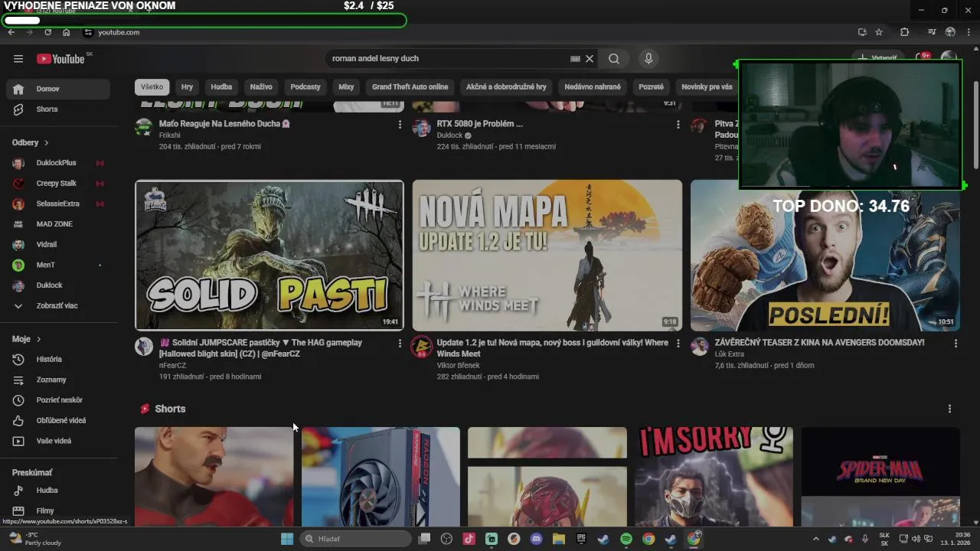
Task: Open Discord from the taskbar
Action: pos(536,539)
